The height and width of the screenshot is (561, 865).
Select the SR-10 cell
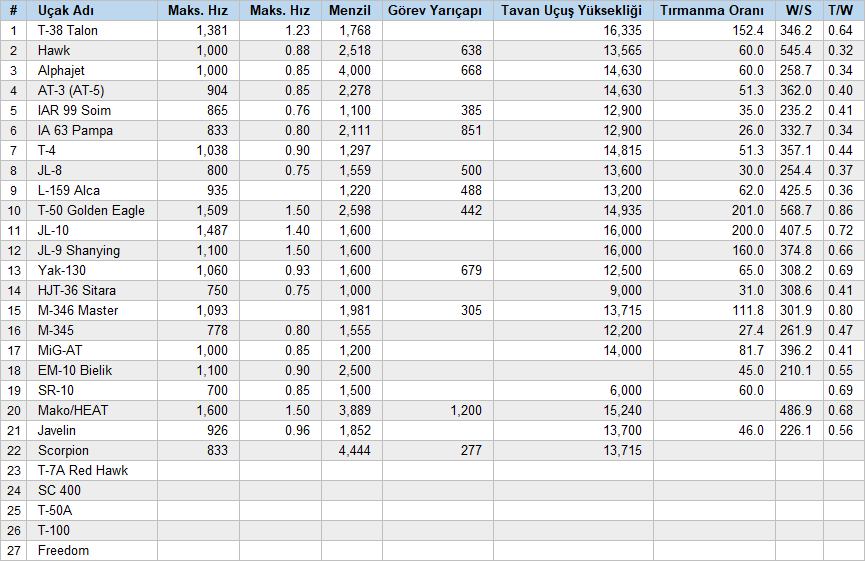click(x=92, y=391)
